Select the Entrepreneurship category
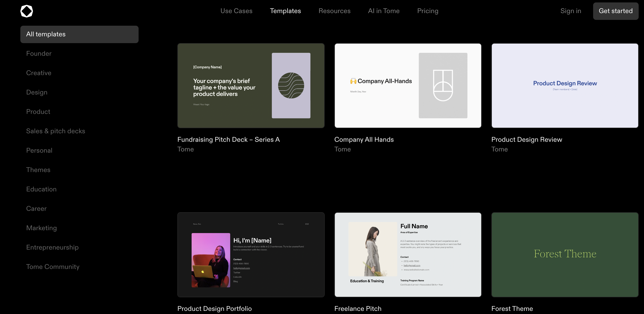Screen dimensions: 644x314 [52, 247]
